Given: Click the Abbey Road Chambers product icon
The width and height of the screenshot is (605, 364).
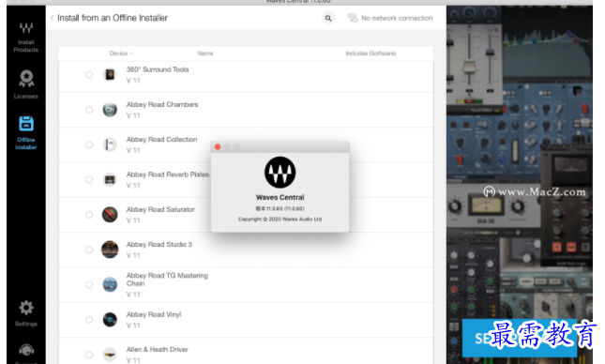Looking at the screenshot, I should tap(110, 110).
